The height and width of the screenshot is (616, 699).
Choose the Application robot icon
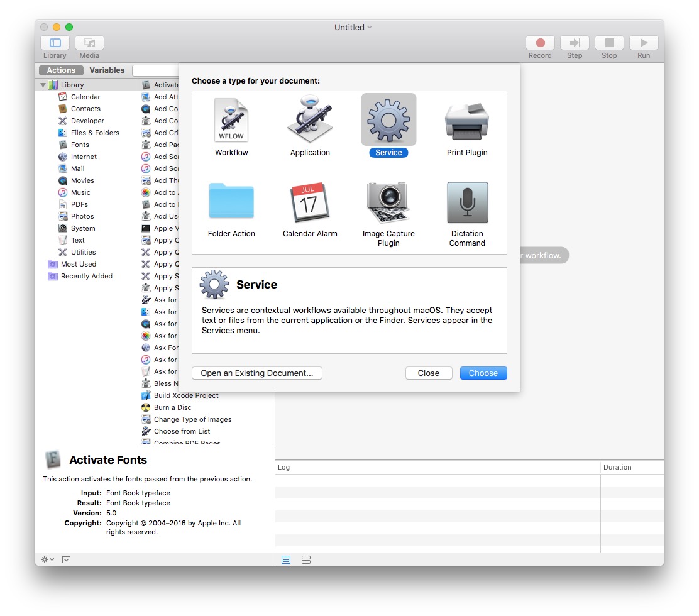pyautogui.click(x=310, y=120)
